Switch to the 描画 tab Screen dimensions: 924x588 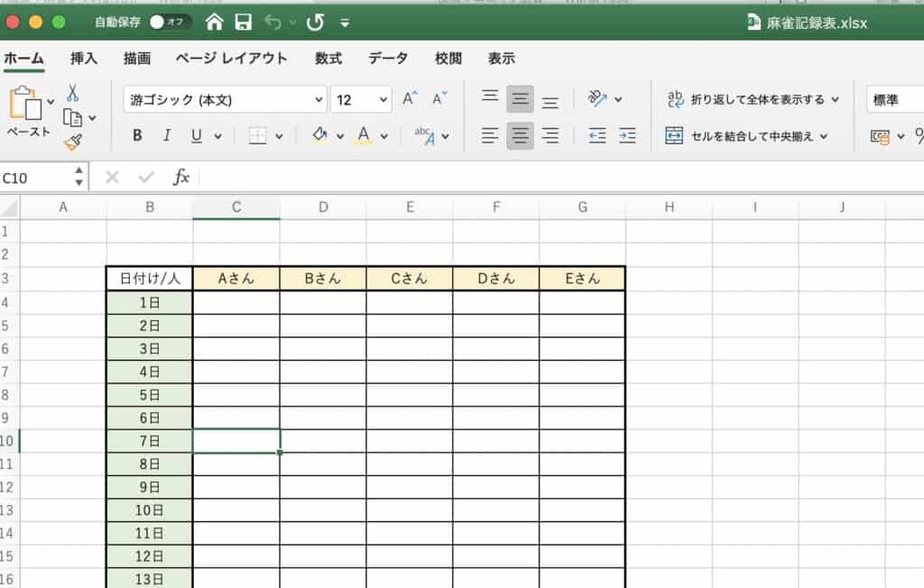(x=137, y=59)
